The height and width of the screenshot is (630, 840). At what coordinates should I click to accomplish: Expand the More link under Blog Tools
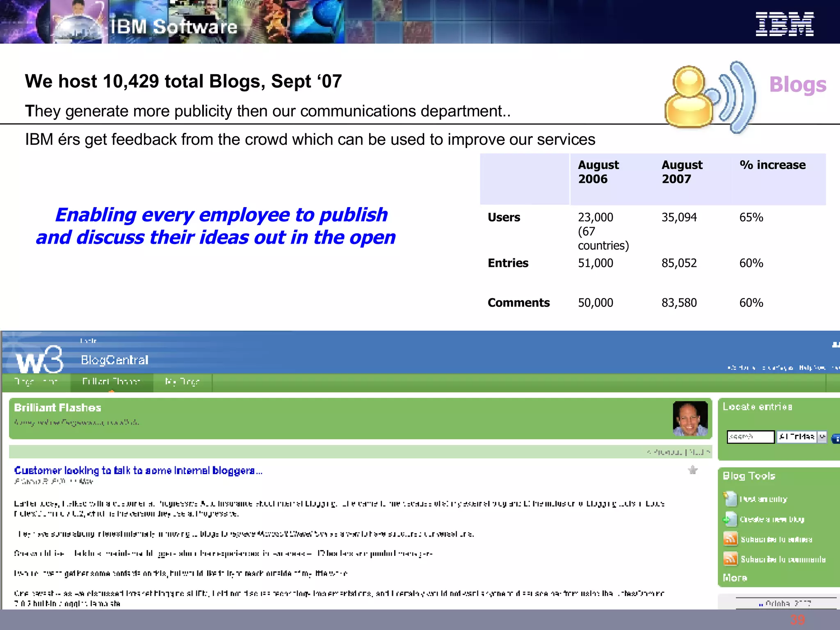point(735,578)
